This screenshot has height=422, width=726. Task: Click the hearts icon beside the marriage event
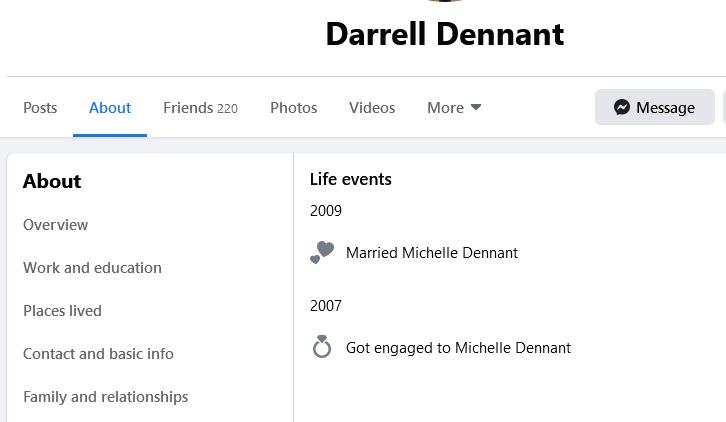pyautogui.click(x=322, y=253)
